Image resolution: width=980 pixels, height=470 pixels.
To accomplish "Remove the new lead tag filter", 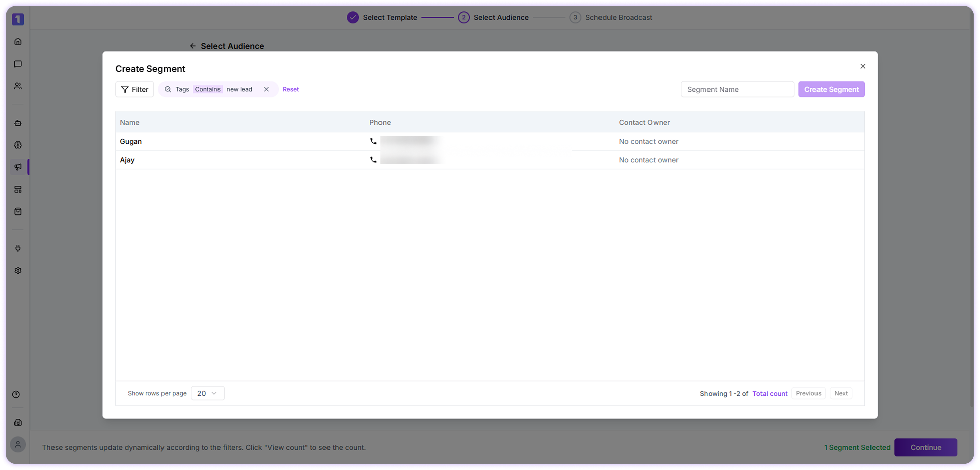I will pyautogui.click(x=267, y=89).
